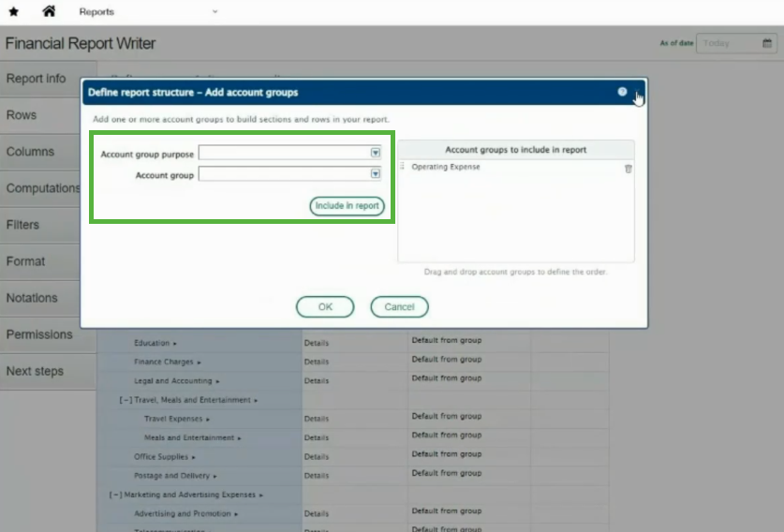Viewport: 784px width, 532px height.
Task: Collapse the Marketing and Advertising Expenses group
Action: pos(115,495)
